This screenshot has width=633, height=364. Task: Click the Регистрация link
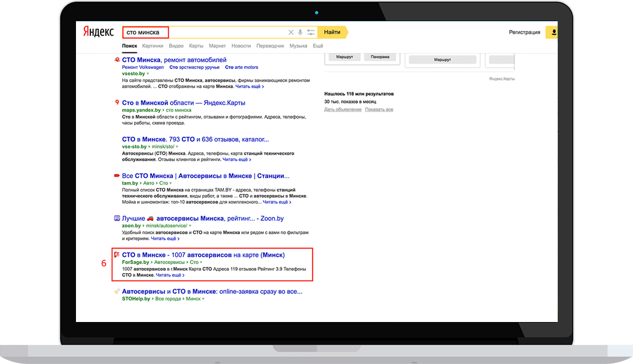coord(524,32)
